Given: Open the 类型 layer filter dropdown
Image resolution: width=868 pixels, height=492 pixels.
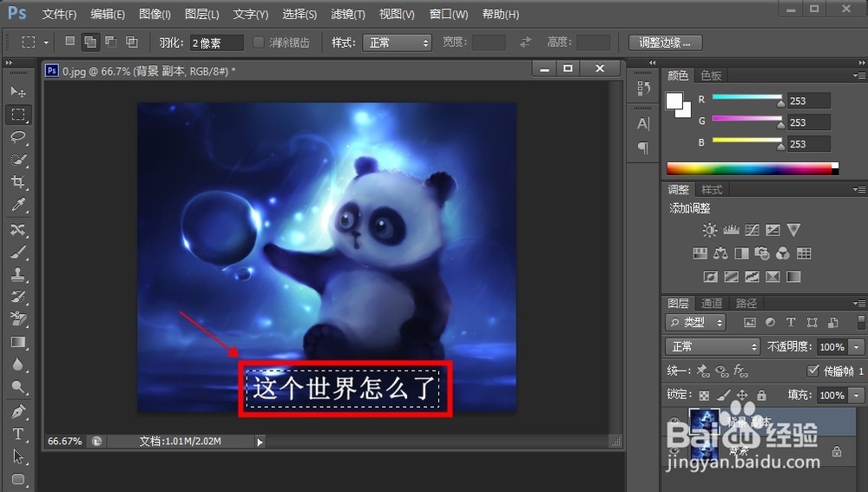Looking at the screenshot, I should (695, 322).
